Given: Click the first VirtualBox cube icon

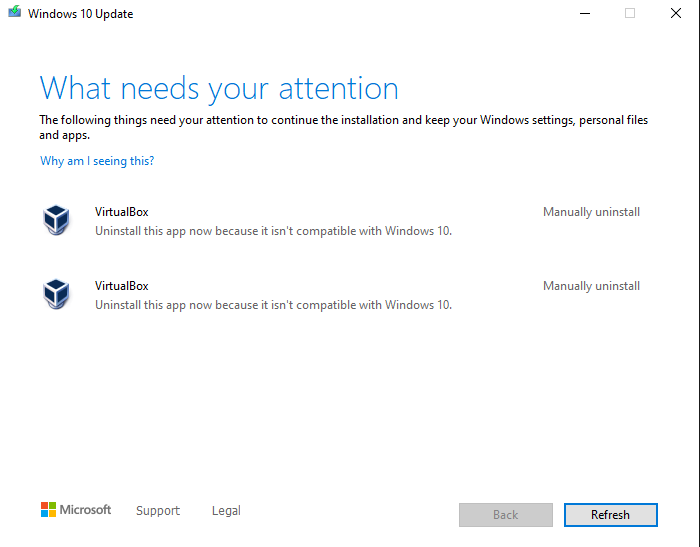Looking at the screenshot, I should tap(56, 220).
